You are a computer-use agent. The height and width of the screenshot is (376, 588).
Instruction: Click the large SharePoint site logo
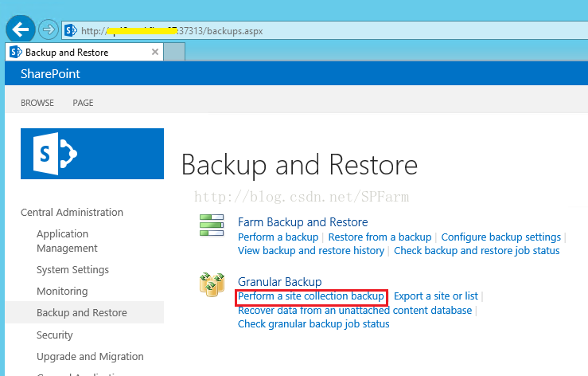(92, 154)
